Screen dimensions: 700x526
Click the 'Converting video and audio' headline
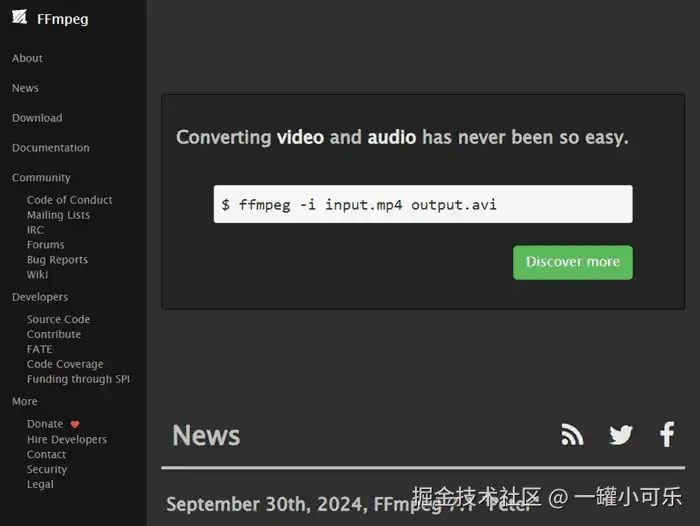click(x=402, y=137)
